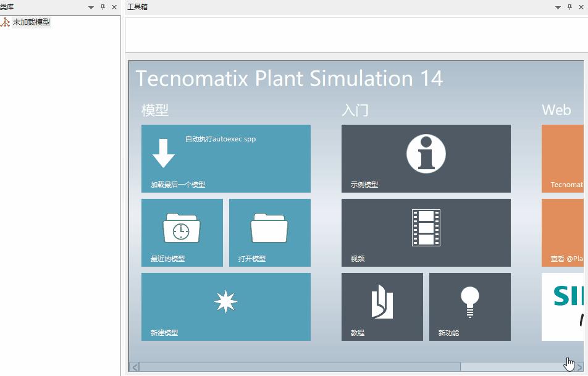Open the 工具箱 panel options dropdown arrow
The height and width of the screenshot is (376, 588).
click(x=556, y=7)
